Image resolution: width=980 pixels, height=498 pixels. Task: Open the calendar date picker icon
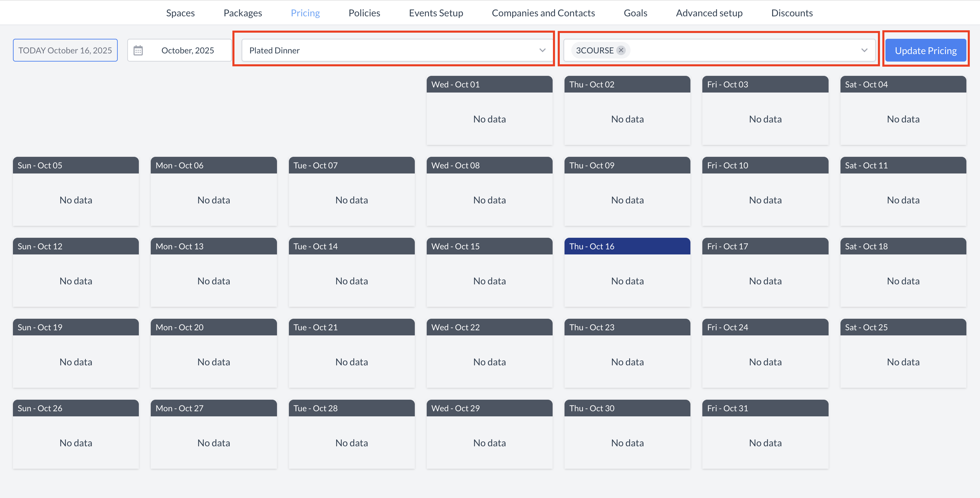click(x=138, y=50)
